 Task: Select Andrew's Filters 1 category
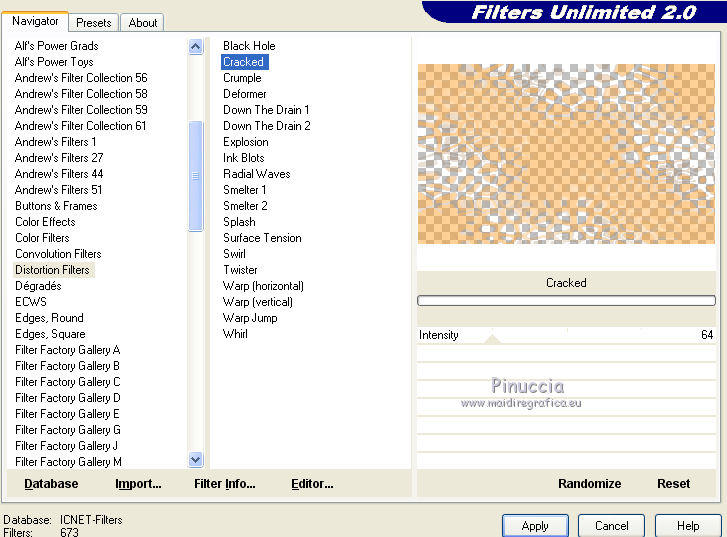(x=55, y=142)
